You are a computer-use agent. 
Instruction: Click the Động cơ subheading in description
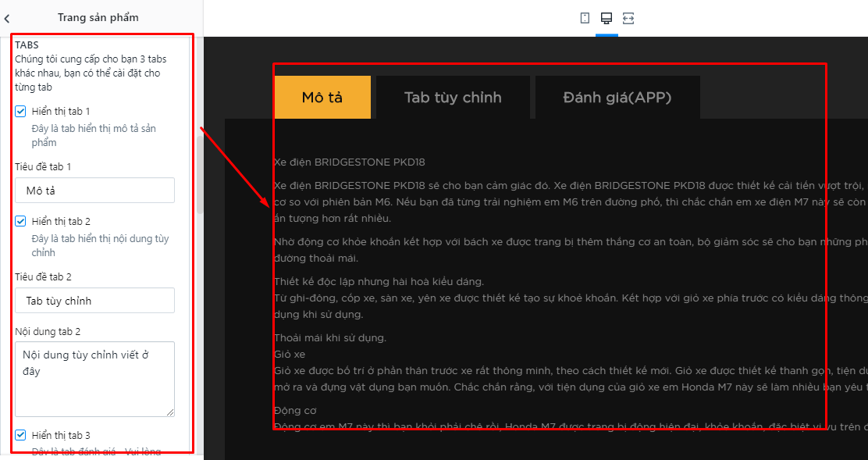[295, 411]
